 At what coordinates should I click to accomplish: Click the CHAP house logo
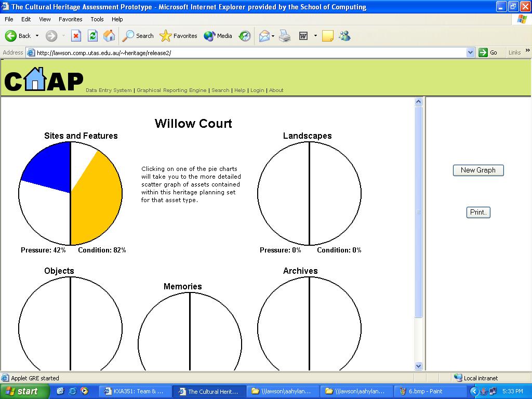pos(44,79)
